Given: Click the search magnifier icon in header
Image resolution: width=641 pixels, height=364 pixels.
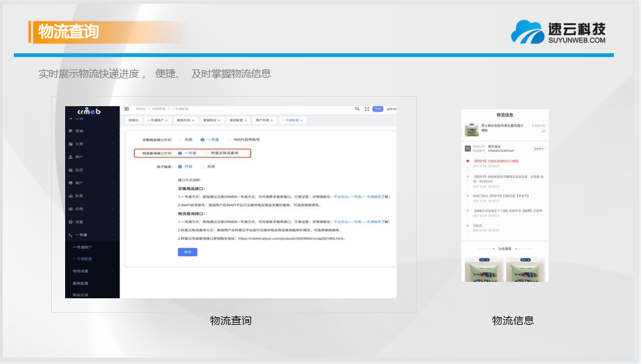Looking at the screenshot, I should tap(357, 109).
